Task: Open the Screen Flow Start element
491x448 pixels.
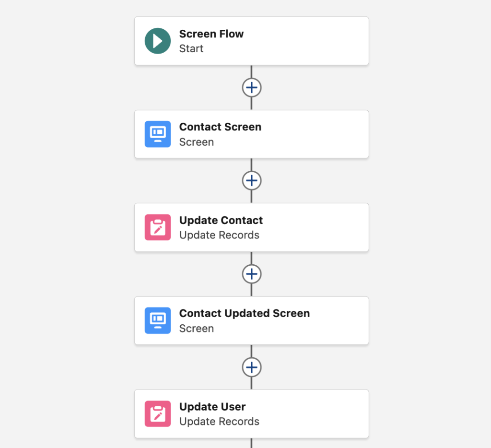Action: click(252, 41)
